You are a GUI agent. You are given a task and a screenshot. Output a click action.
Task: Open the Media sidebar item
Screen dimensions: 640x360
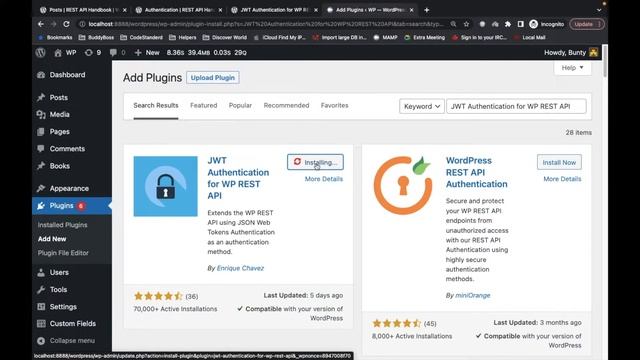click(60, 115)
